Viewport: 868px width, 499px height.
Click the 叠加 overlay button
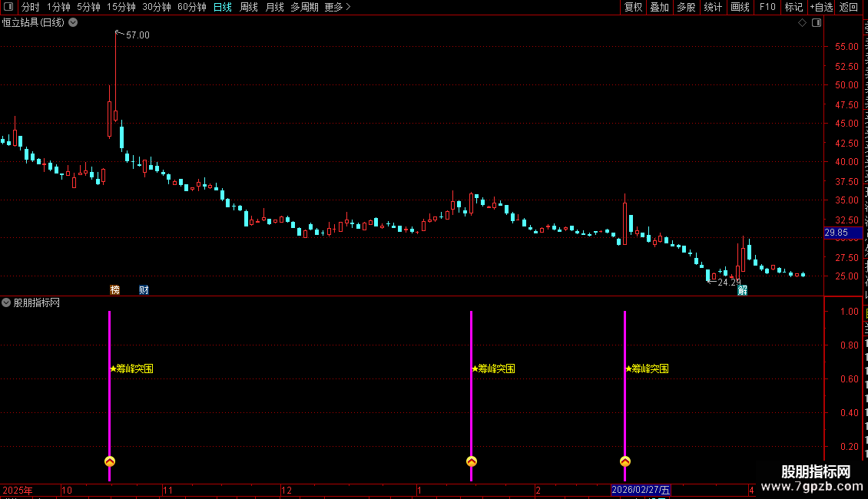pos(659,7)
